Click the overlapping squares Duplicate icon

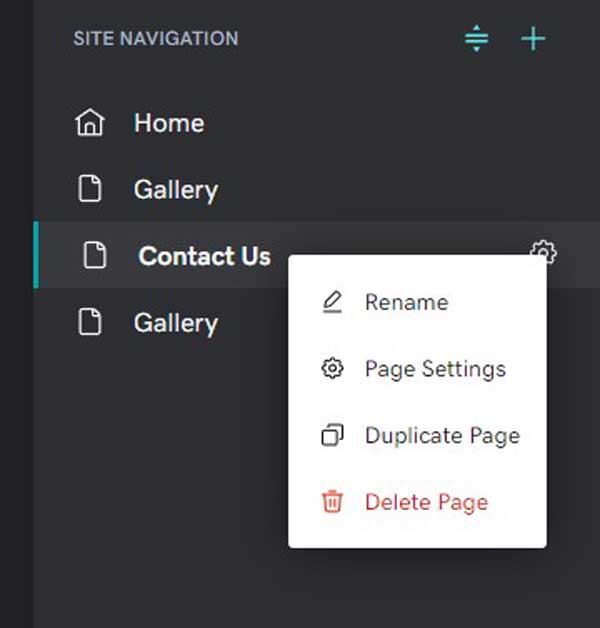332,435
